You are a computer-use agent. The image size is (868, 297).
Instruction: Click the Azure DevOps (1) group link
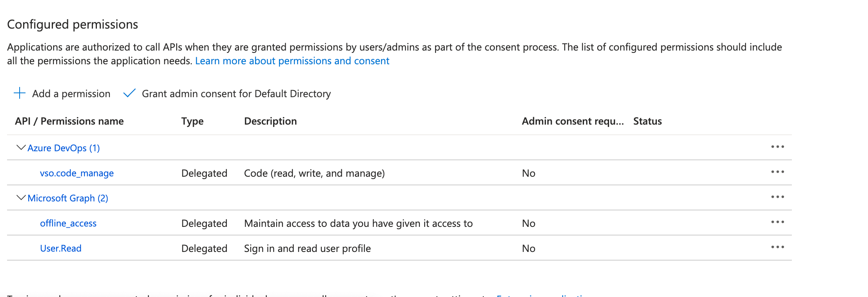(64, 148)
